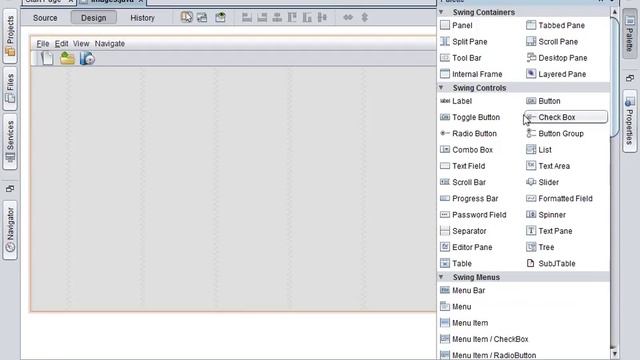The image size is (640, 360).
Task: Select the Slider control in palette
Action: (542, 182)
